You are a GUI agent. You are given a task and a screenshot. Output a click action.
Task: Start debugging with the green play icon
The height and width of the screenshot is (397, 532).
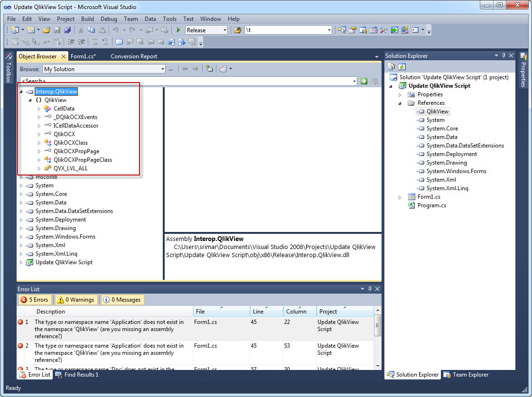(x=178, y=30)
